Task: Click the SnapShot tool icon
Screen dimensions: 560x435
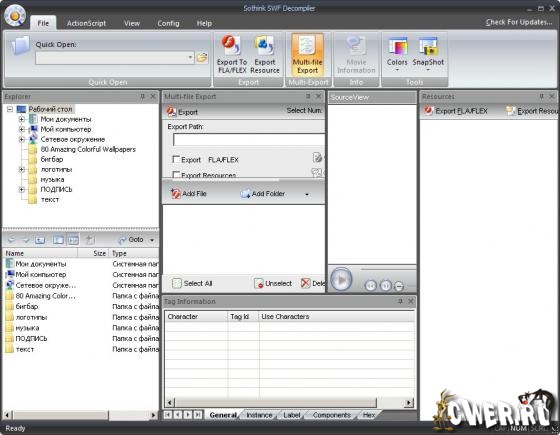Action: (x=428, y=54)
